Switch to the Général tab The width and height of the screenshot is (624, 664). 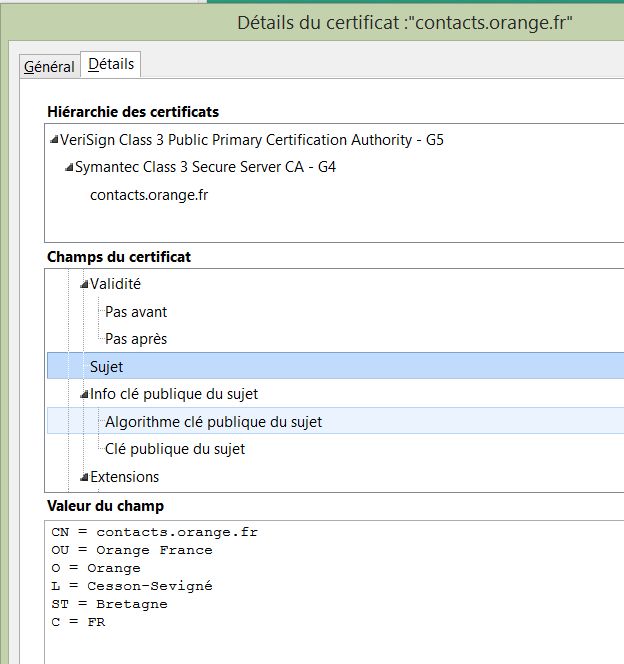(x=49, y=66)
